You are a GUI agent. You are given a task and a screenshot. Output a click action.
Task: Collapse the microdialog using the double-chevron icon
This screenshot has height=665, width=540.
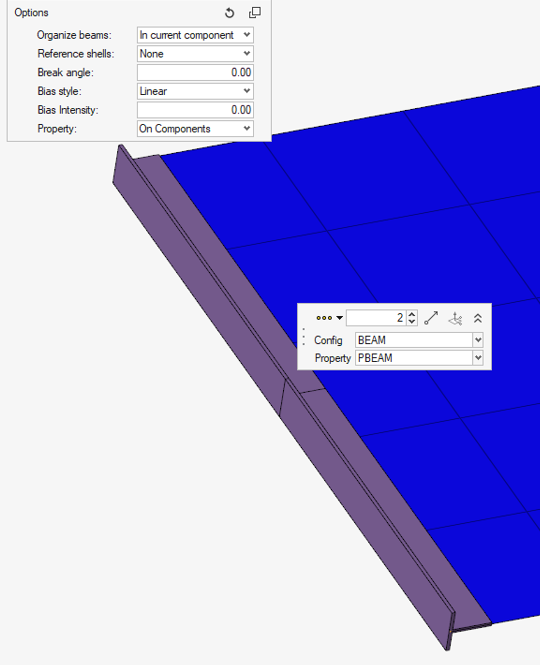[478, 318]
